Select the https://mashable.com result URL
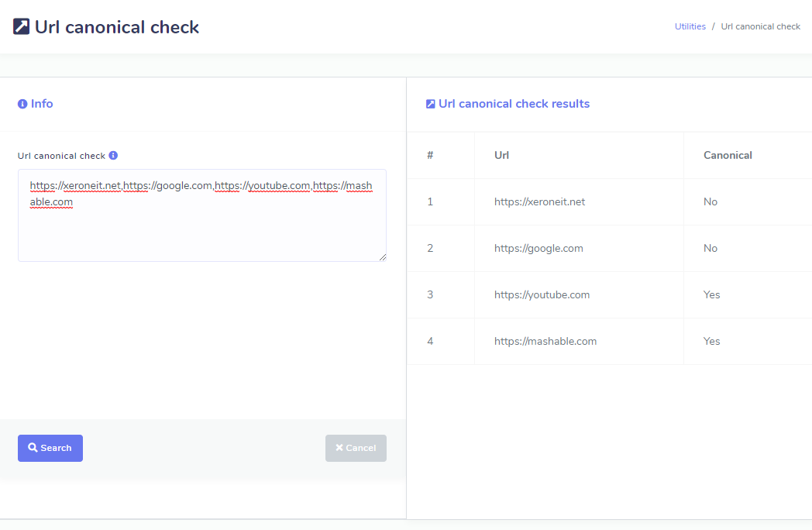Image resolution: width=812 pixels, height=530 pixels. [545, 341]
